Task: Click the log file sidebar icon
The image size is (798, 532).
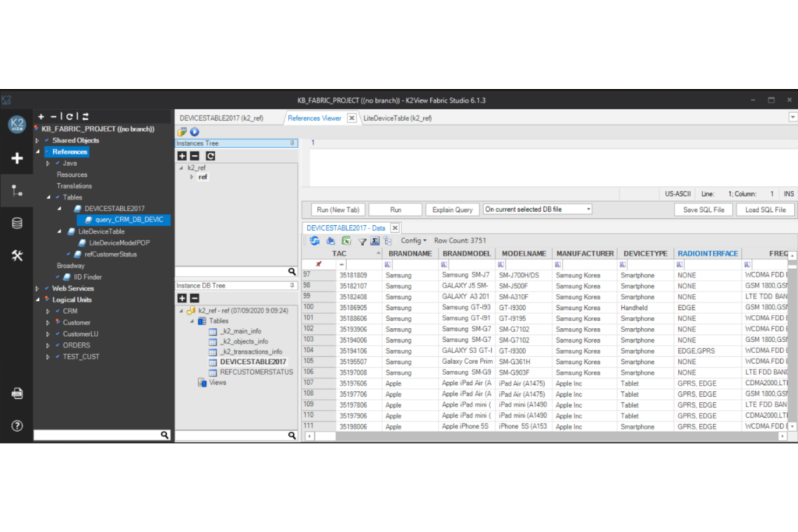Action: (17, 393)
